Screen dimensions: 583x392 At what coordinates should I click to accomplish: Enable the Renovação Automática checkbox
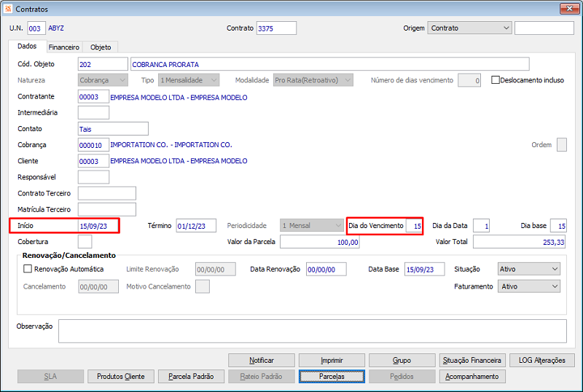(28, 269)
